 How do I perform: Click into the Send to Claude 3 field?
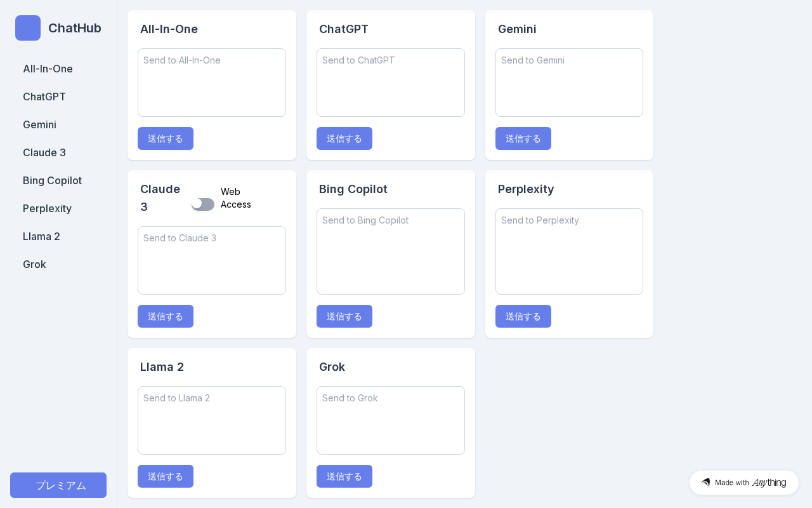pos(212,260)
